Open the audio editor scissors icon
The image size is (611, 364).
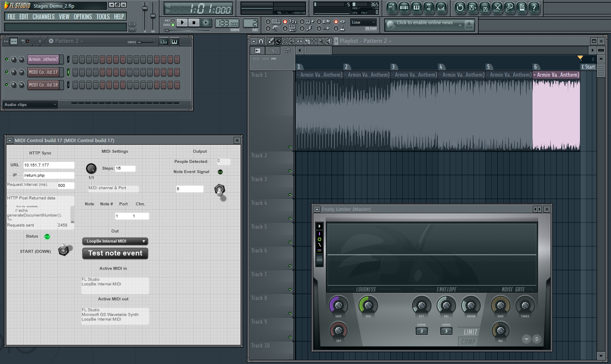click(497, 7)
